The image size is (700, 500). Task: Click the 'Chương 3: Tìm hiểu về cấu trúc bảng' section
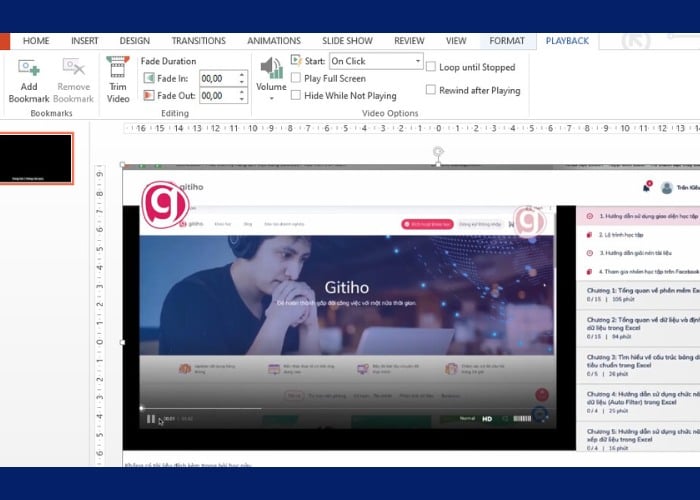pyautogui.click(x=638, y=365)
